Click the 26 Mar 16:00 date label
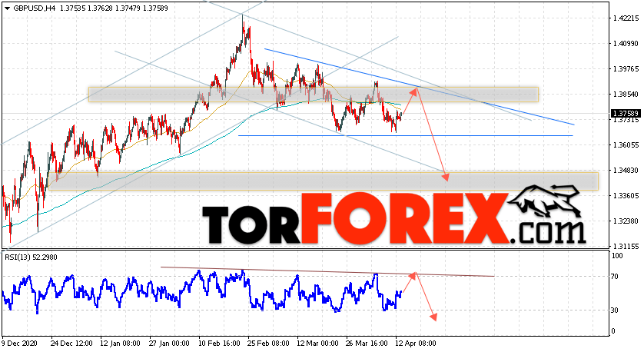Viewport: 644px width, 352px height. click(367, 343)
